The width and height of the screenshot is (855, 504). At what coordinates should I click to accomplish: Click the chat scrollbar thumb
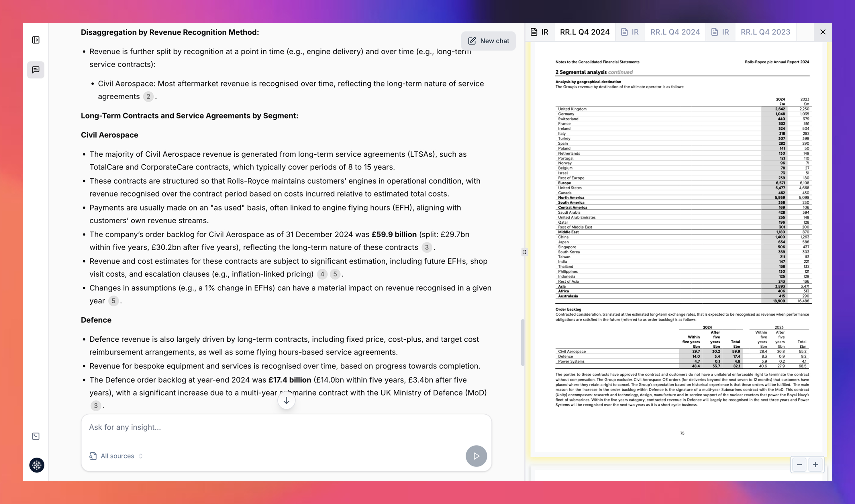click(523, 342)
